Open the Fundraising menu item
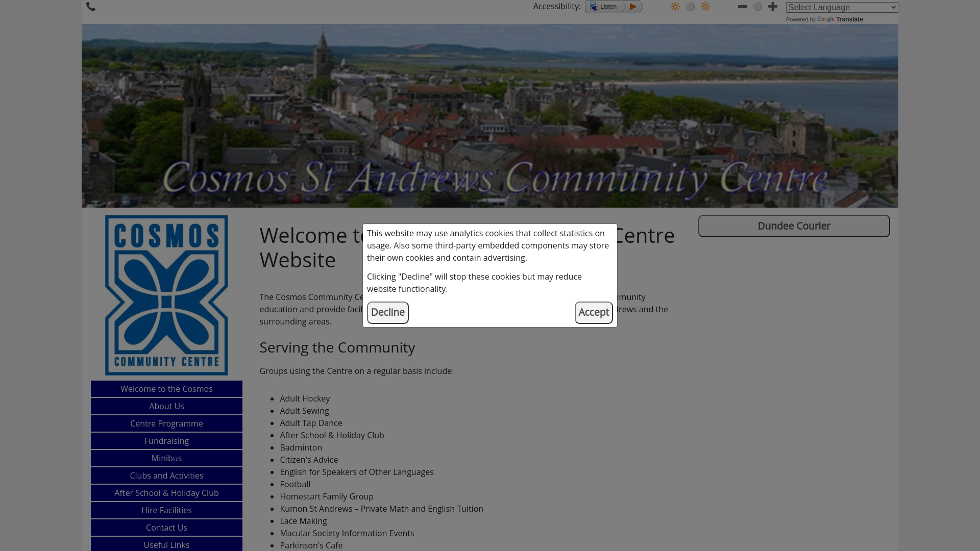980x551 pixels. click(x=166, y=441)
